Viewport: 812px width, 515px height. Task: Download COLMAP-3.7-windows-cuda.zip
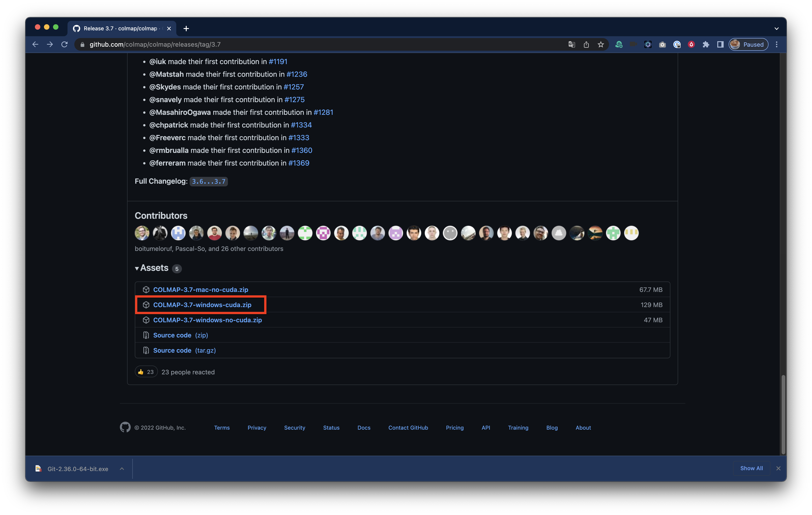tap(202, 305)
